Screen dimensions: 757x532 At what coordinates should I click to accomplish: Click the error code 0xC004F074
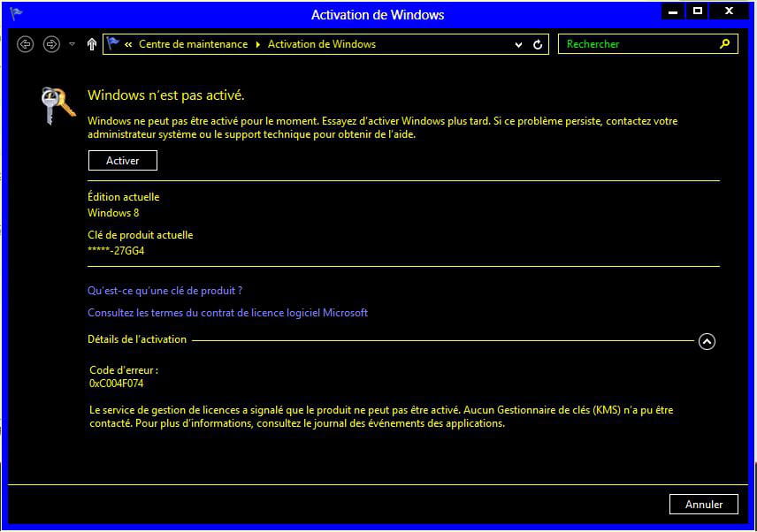click(x=117, y=384)
